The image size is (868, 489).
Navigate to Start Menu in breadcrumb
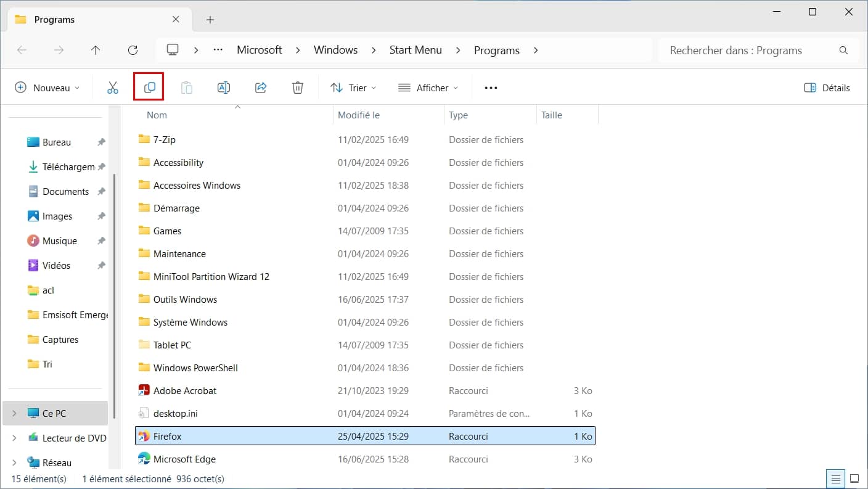[416, 51]
